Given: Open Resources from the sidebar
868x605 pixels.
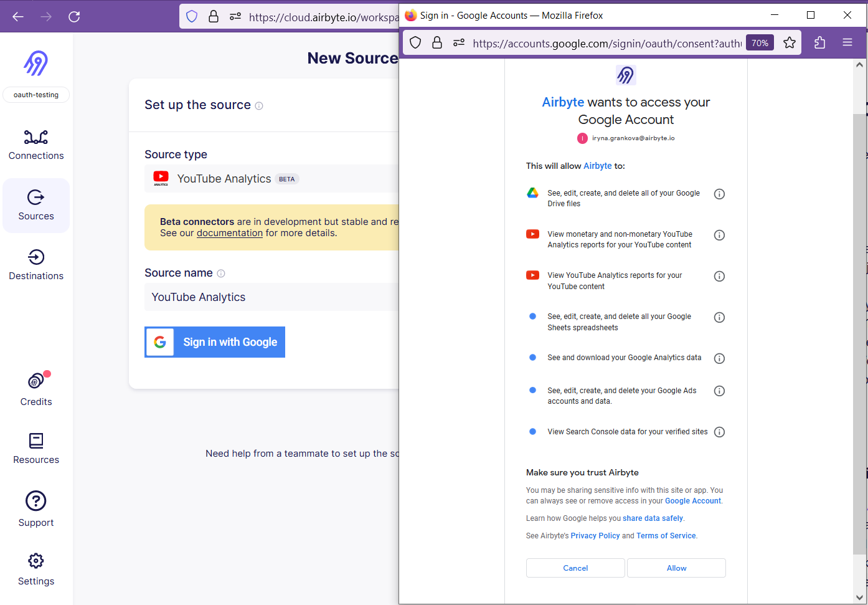Looking at the screenshot, I should click(x=35, y=447).
